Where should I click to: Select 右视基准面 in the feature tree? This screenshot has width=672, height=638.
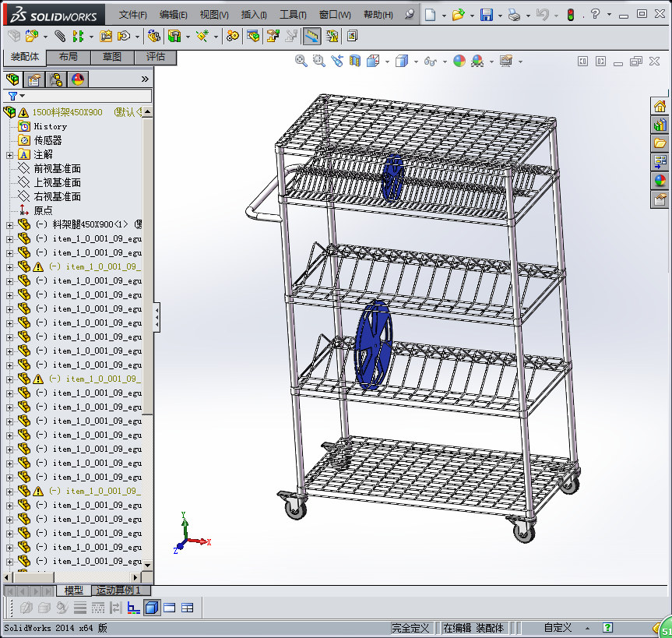[x=57, y=197]
